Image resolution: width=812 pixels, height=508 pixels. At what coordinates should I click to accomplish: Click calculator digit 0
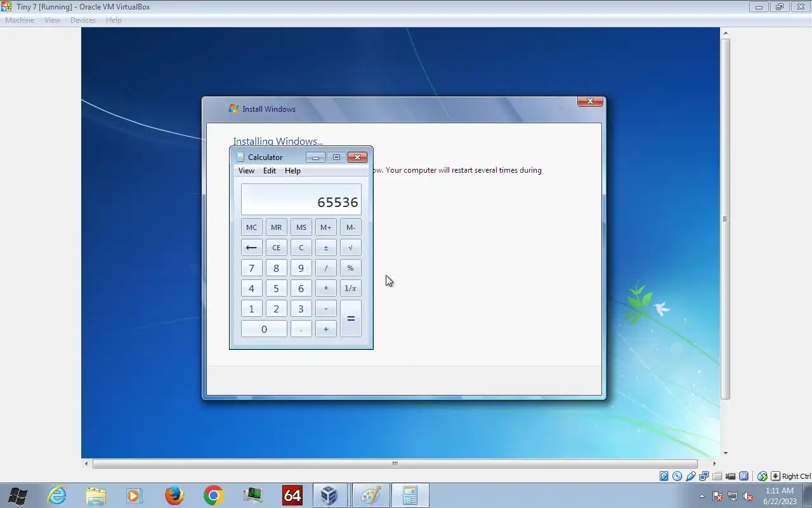click(264, 329)
